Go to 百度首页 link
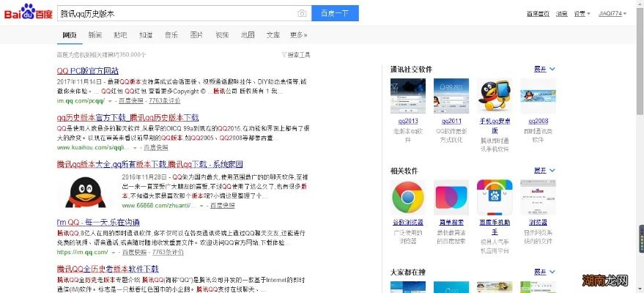The width and height of the screenshot is (644, 293). [x=538, y=13]
